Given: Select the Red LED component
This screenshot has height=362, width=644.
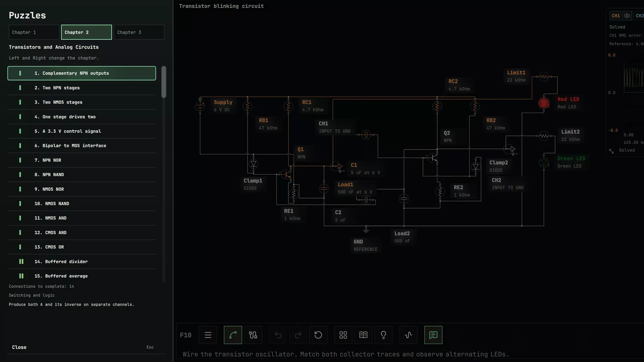Looking at the screenshot, I should click(x=544, y=103).
